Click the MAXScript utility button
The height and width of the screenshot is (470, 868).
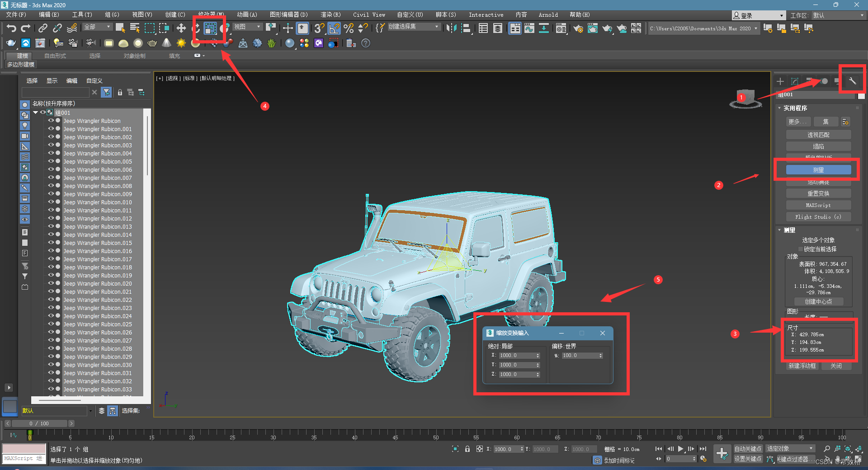pos(818,205)
